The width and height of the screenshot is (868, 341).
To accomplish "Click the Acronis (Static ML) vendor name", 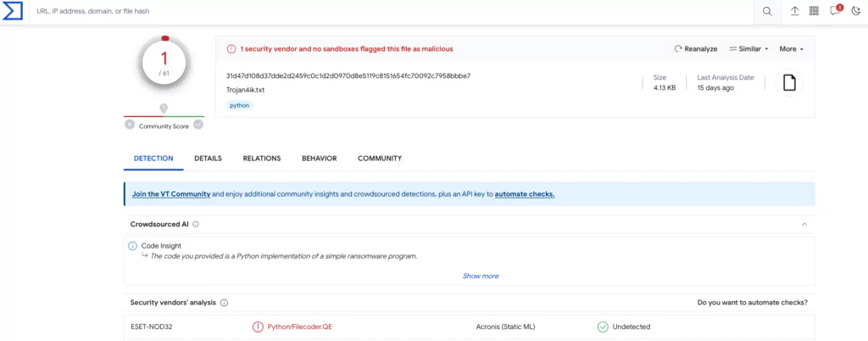I will (x=505, y=327).
